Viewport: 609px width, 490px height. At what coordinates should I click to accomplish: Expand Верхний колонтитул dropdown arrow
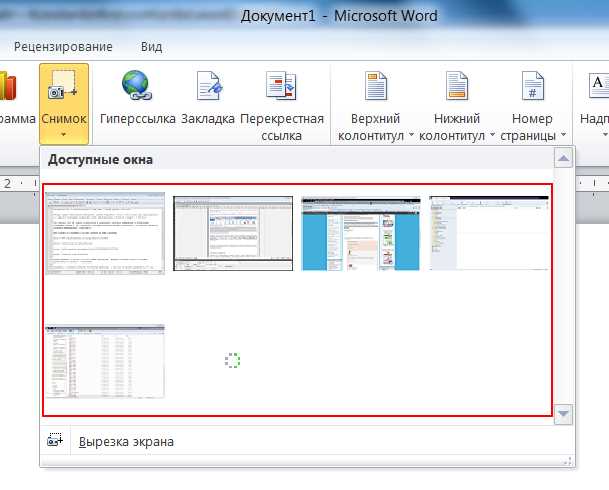pyautogui.click(x=411, y=135)
